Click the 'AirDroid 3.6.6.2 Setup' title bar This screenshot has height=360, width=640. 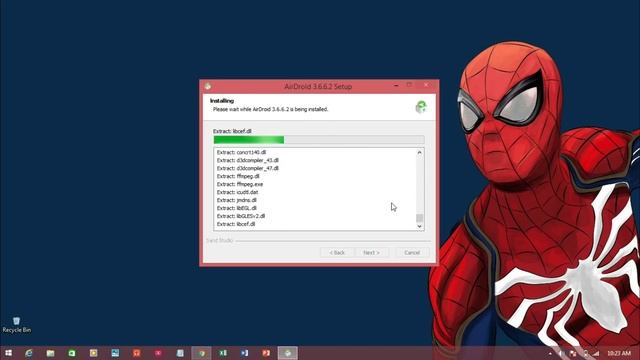[318, 87]
